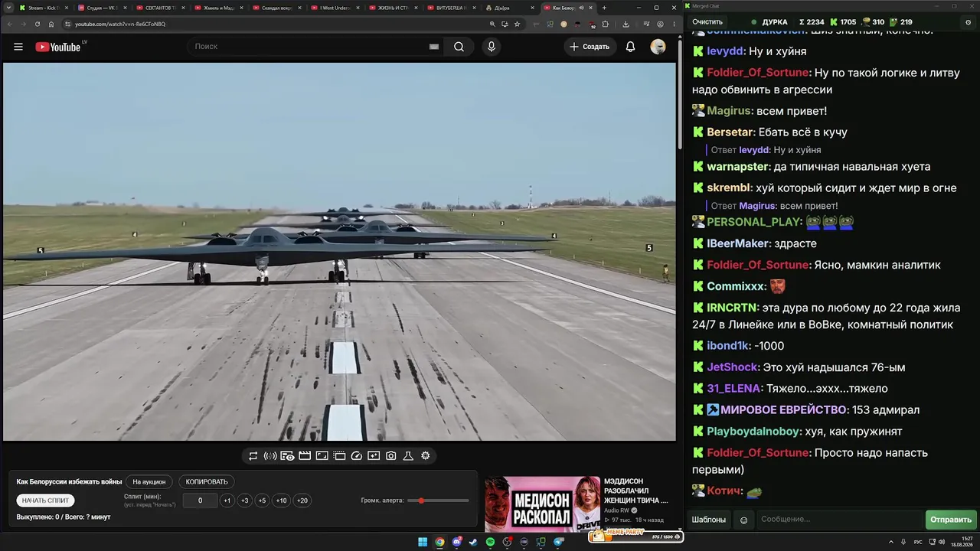Send the chat message with 'Отправить'

[x=951, y=520]
